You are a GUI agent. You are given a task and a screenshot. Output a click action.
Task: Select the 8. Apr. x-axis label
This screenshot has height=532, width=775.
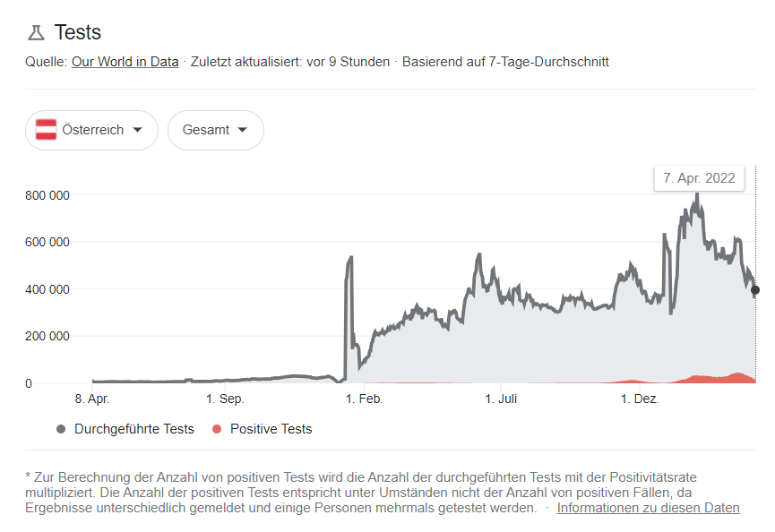(92, 399)
